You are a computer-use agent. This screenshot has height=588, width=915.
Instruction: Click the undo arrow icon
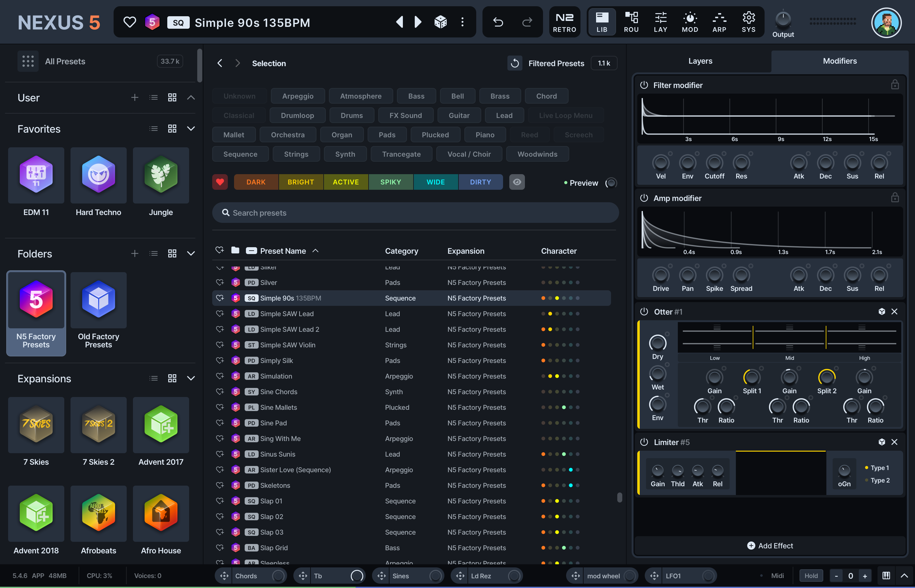click(x=498, y=22)
